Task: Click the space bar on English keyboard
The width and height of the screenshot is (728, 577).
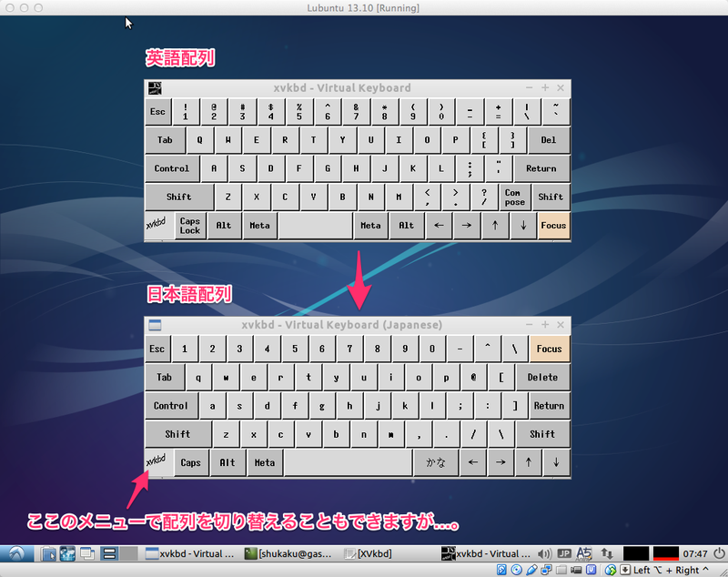Action: 315,226
